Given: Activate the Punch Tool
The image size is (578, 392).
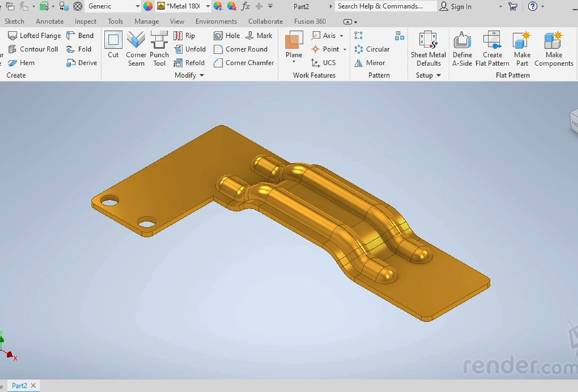Looking at the screenshot, I should click(159, 48).
